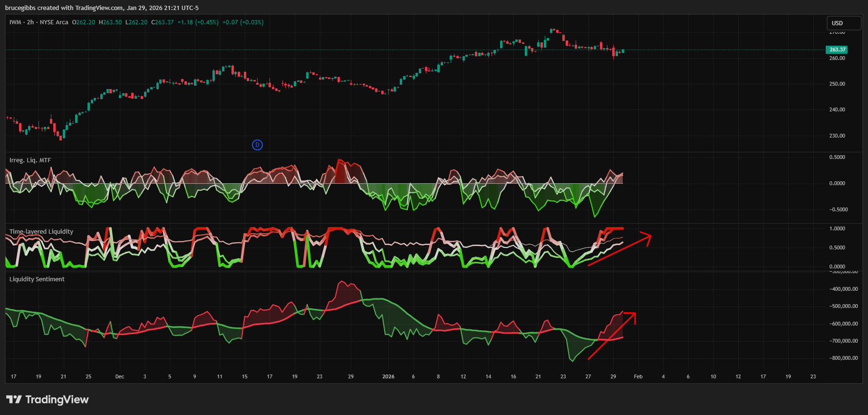This screenshot has width=868, height=415.
Task: Click the 2026 label on time axis
Action: (388, 376)
